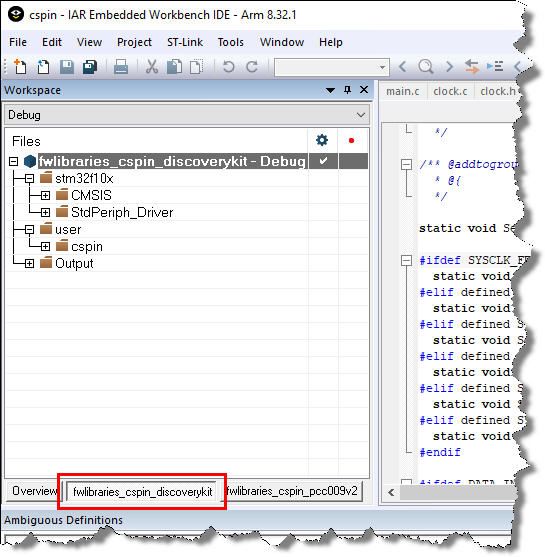This screenshot has height=557, width=545.
Task: Open the Debug configuration dropdown
Action: (x=361, y=115)
